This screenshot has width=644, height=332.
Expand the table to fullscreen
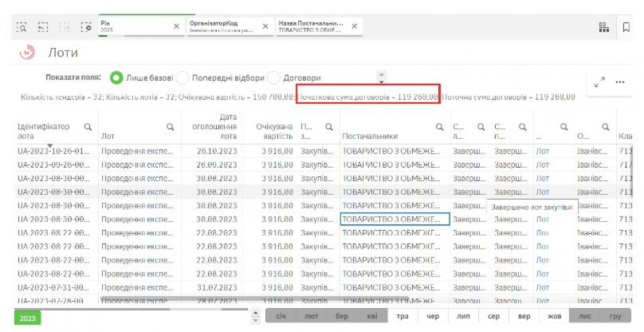pos(599,82)
